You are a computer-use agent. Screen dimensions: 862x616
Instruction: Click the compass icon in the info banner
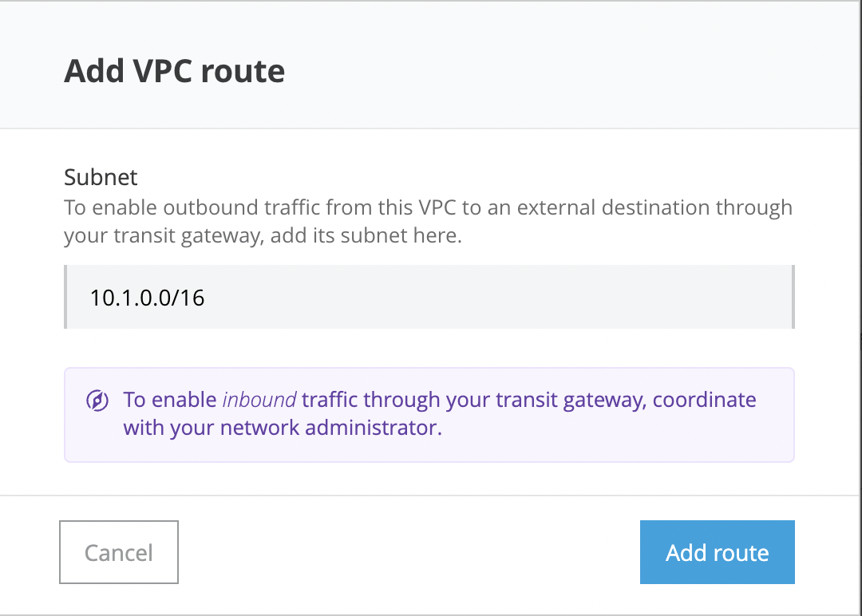pyautogui.click(x=97, y=401)
